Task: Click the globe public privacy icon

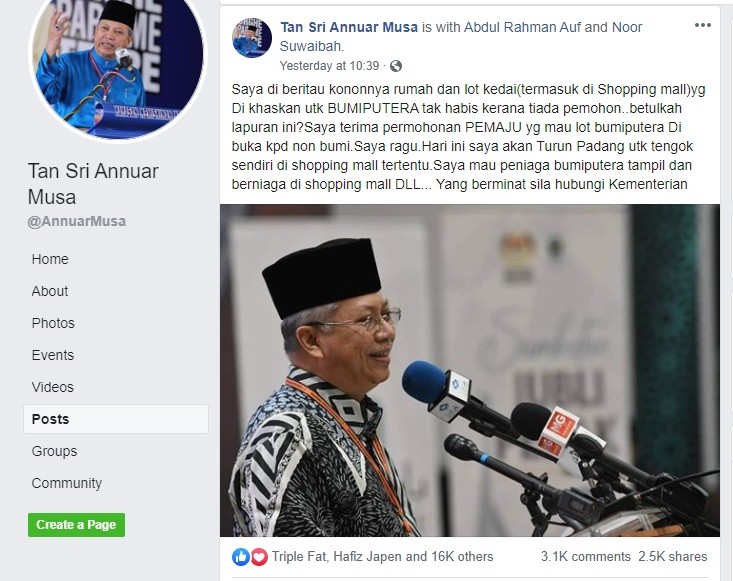Action: 395,66
